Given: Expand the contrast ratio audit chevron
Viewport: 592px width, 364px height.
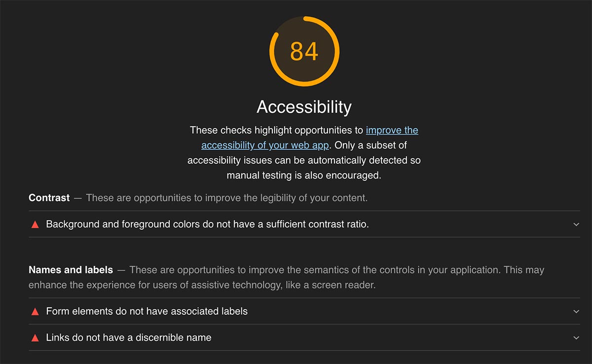Looking at the screenshot, I should pos(576,224).
